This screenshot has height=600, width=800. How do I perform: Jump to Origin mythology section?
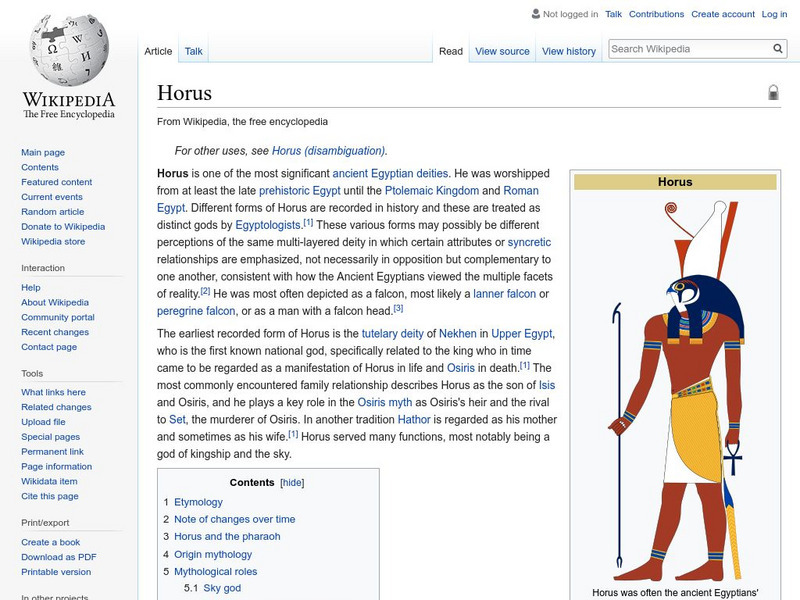coord(213,554)
